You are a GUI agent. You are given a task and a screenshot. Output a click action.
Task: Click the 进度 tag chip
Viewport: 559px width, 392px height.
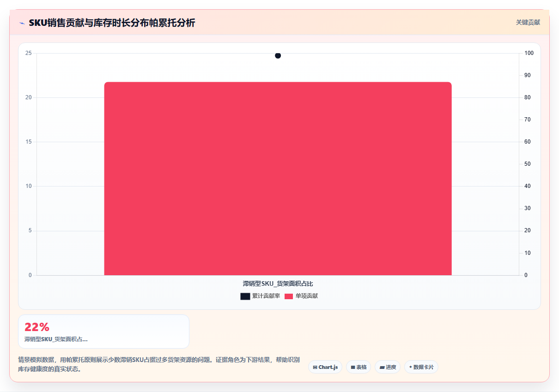388,367
